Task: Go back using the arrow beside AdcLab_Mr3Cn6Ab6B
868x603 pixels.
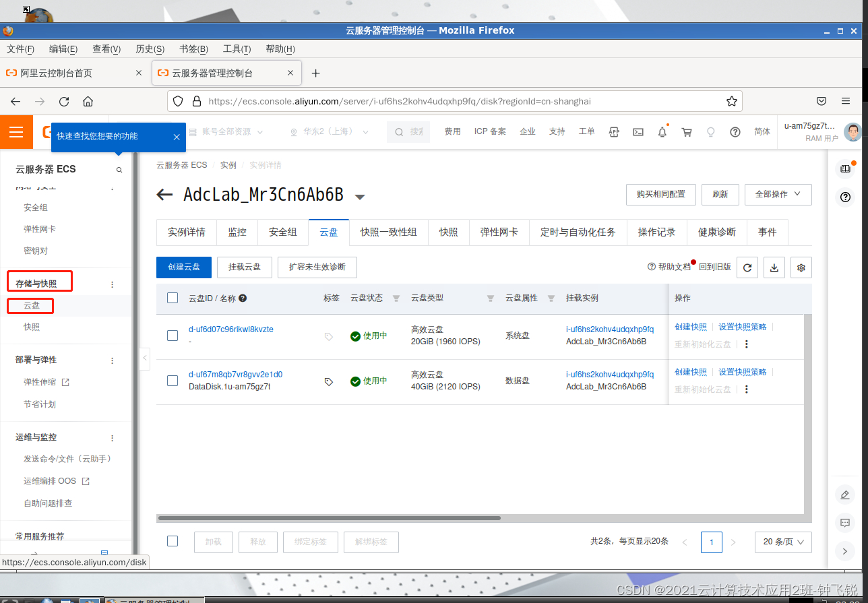Action: point(164,195)
